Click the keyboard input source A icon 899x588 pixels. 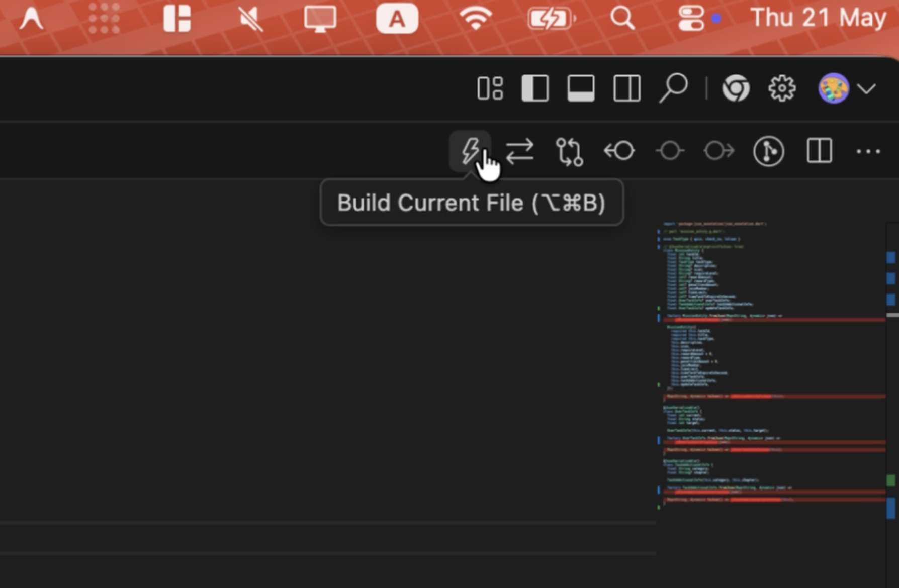pyautogui.click(x=397, y=19)
